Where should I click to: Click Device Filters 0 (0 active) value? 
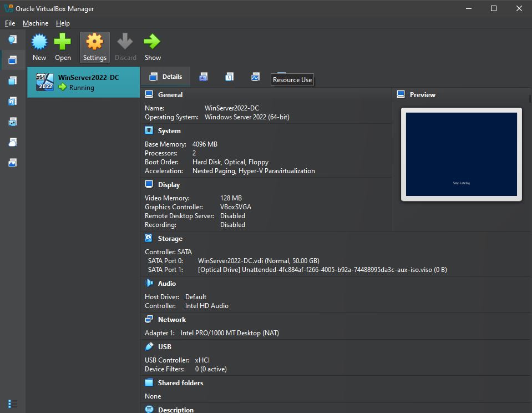(x=211, y=369)
